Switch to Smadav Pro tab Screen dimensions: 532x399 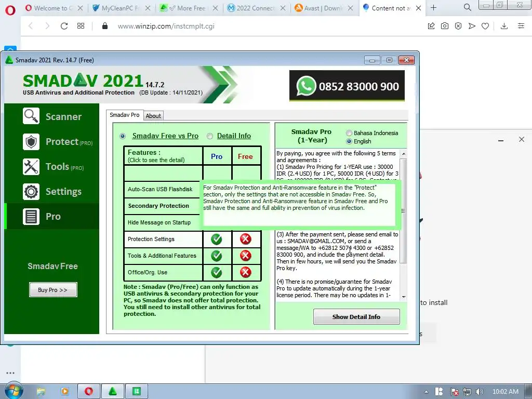click(125, 115)
